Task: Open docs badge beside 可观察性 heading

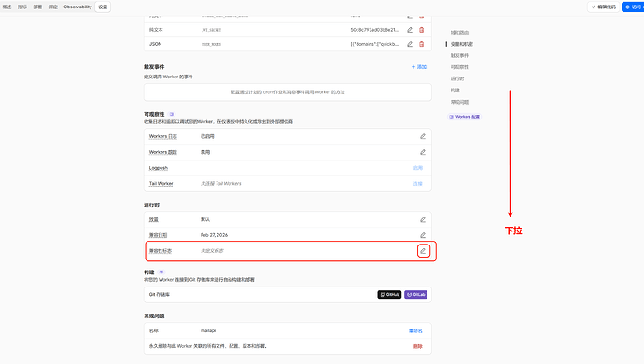Action: [172, 114]
